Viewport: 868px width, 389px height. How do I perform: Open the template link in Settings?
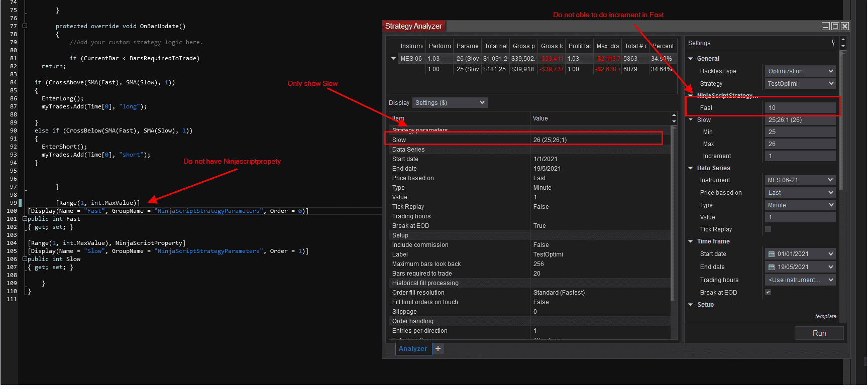[x=825, y=316]
